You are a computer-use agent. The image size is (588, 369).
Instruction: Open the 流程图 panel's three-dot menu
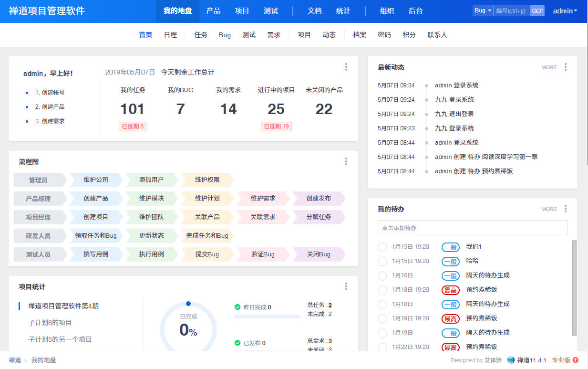pyautogui.click(x=346, y=162)
